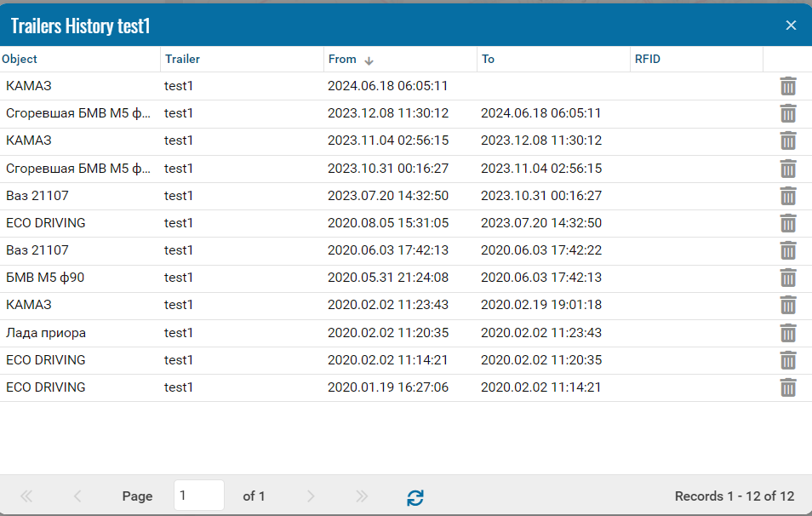
Task: Delete the record starting 2020.01.19 16:27:06
Action: 788,387
